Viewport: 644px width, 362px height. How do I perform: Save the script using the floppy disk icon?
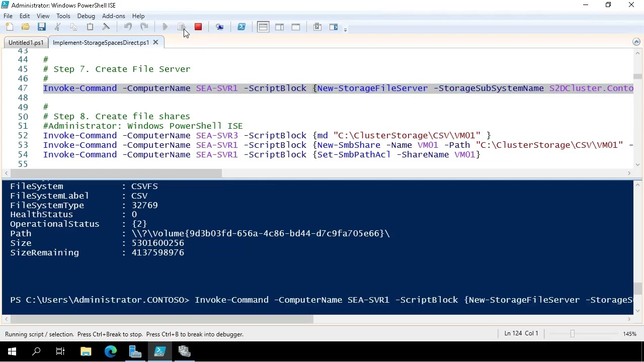[x=42, y=27]
